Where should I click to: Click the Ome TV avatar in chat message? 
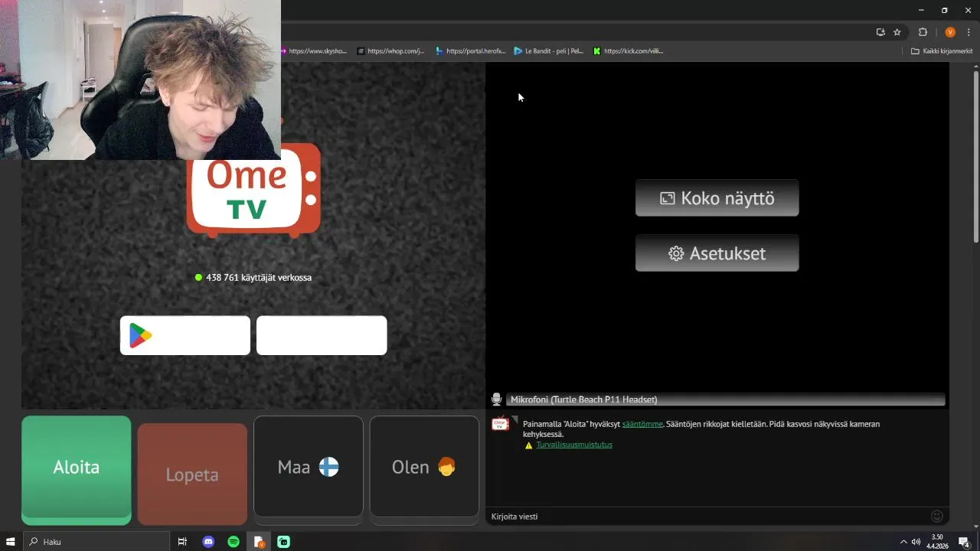[500, 424]
